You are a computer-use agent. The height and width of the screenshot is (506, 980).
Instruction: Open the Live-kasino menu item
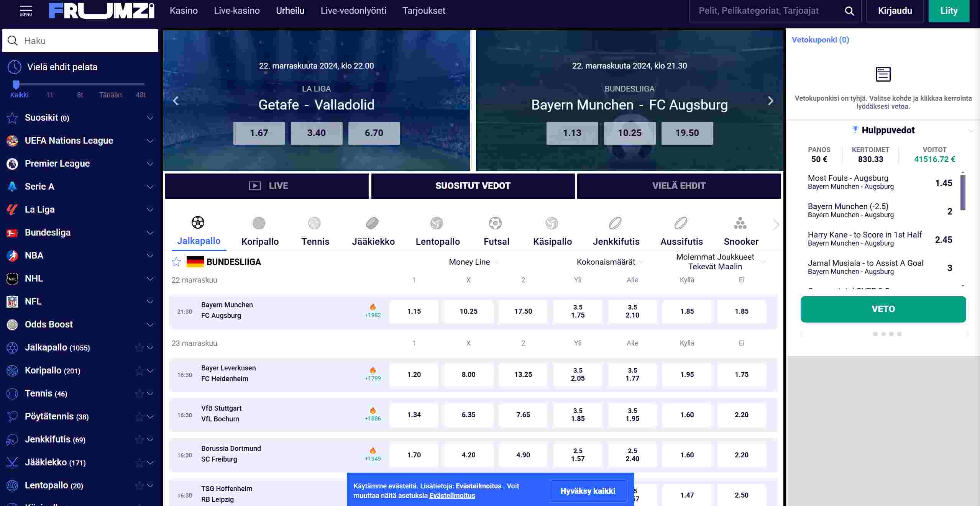237,11
